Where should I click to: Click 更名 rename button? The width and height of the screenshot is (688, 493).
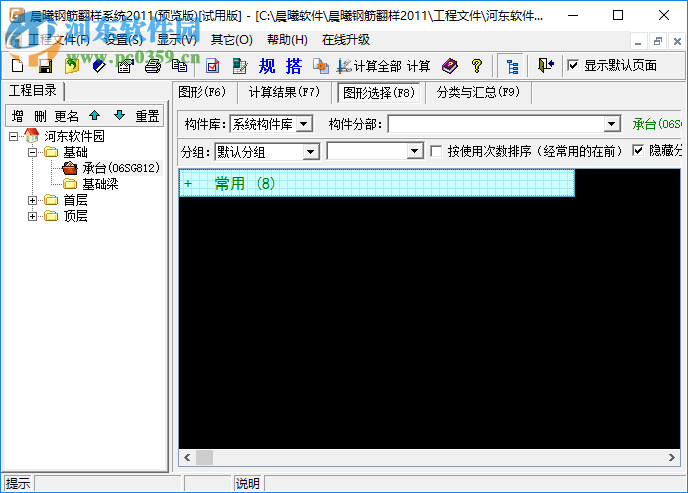point(66,116)
